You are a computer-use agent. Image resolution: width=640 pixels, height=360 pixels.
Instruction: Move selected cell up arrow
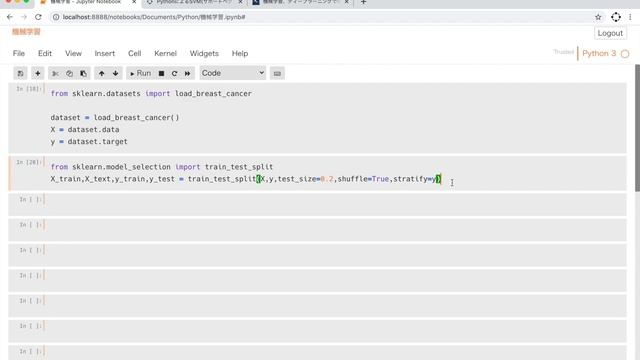click(102, 73)
